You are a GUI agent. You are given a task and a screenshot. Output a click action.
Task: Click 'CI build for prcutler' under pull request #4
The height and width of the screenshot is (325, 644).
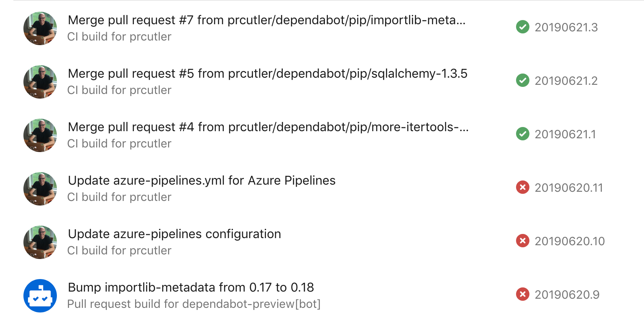tap(119, 143)
